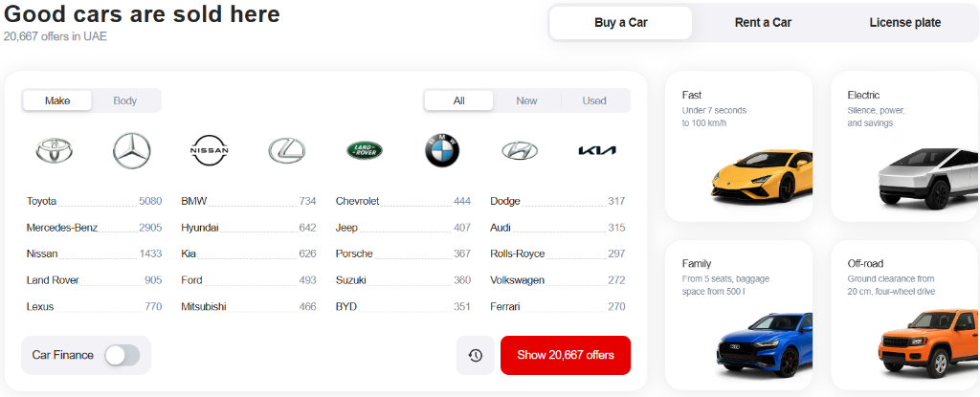Open the Family cars category card
The width and height of the screenshot is (980, 397).
pyautogui.click(x=739, y=315)
